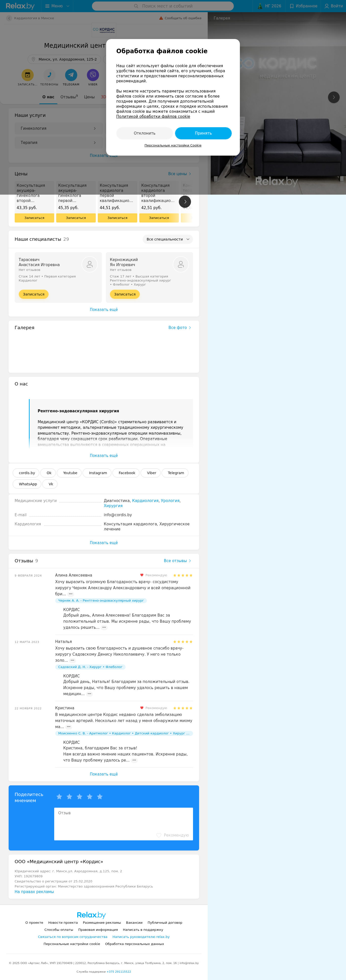
Task: Expand КОРДИС reply to Алина Алексеевна
Action: tap(104, 627)
